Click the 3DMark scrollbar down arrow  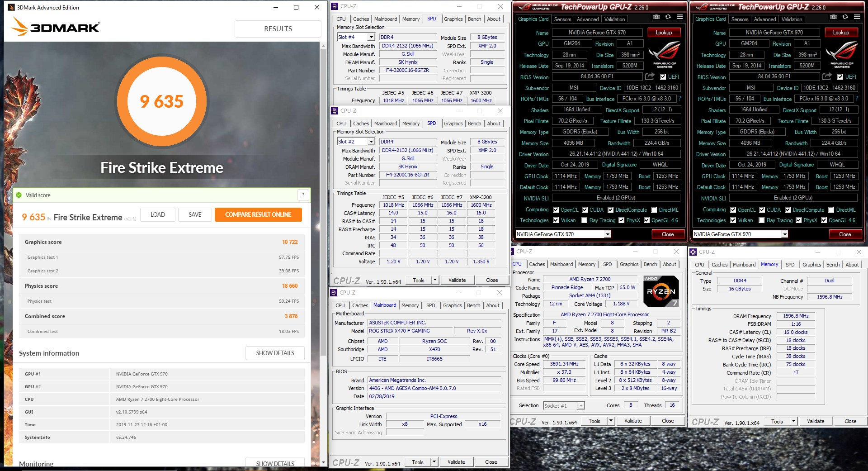tap(323, 462)
